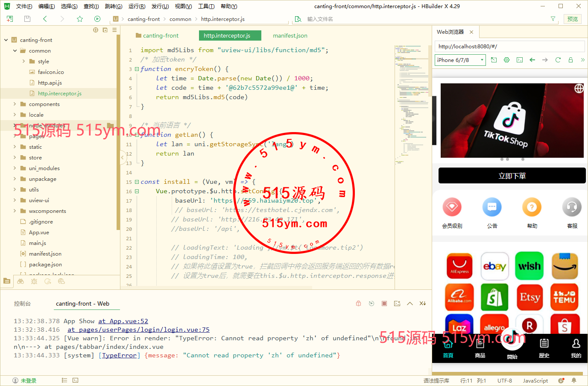Click the browser URL address field
588x386 pixels.
point(509,46)
